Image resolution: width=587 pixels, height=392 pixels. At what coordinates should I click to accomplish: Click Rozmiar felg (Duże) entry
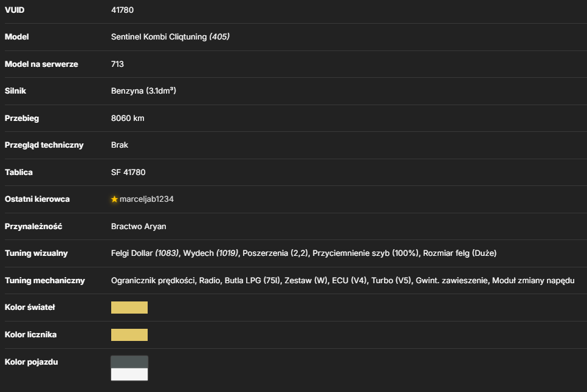coord(460,253)
